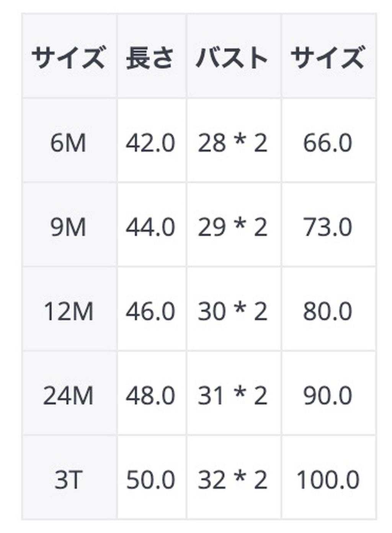Viewport: 392px width, 533px height.
Task: Click the 73.0 size value
Action: [x=327, y=227]
